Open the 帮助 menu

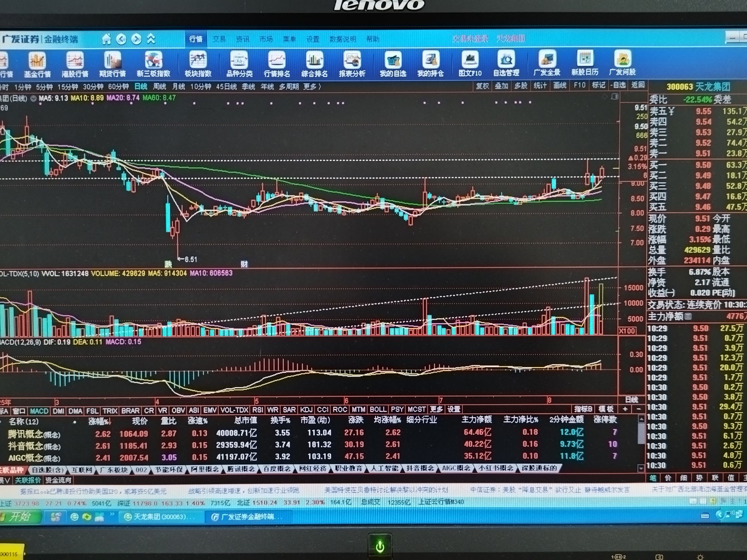(373, 39)
